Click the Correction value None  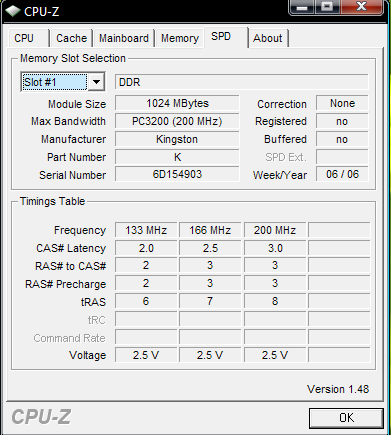pos(342,103)
